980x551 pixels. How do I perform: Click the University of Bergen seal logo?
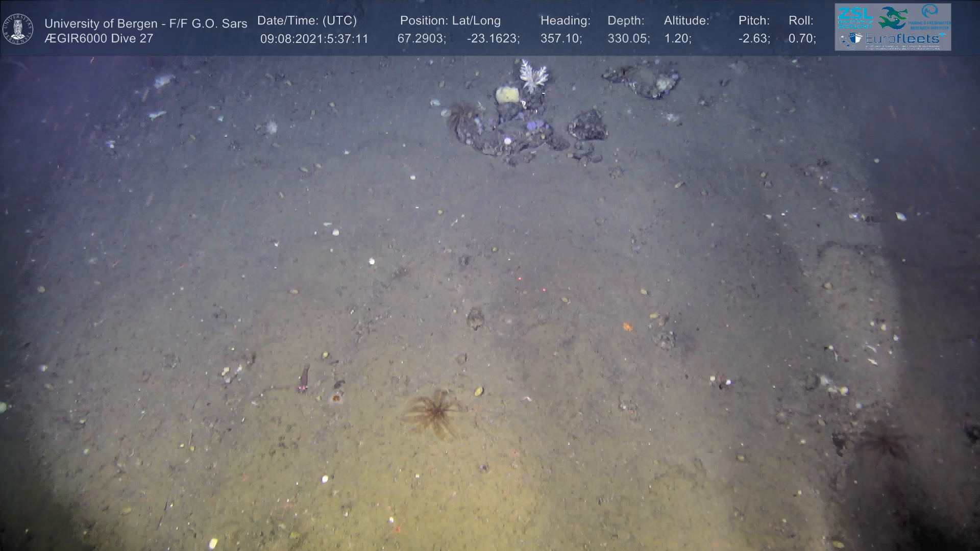(x=18, y=29)
